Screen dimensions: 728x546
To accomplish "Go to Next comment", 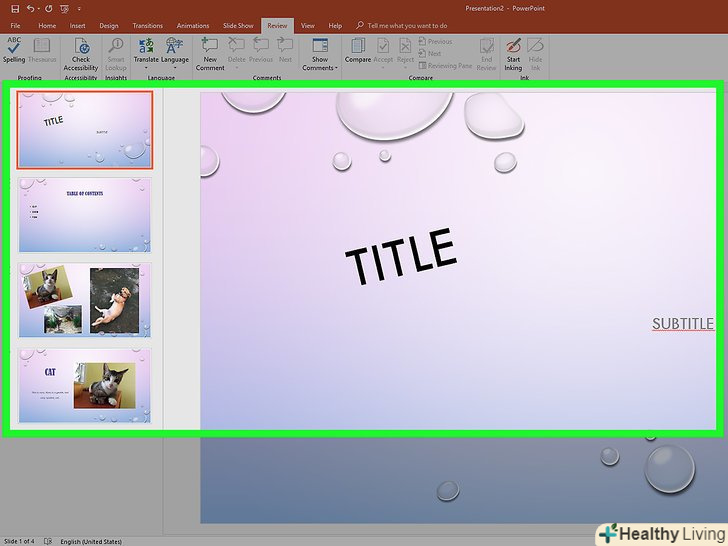I will click(x=285, y=50).
